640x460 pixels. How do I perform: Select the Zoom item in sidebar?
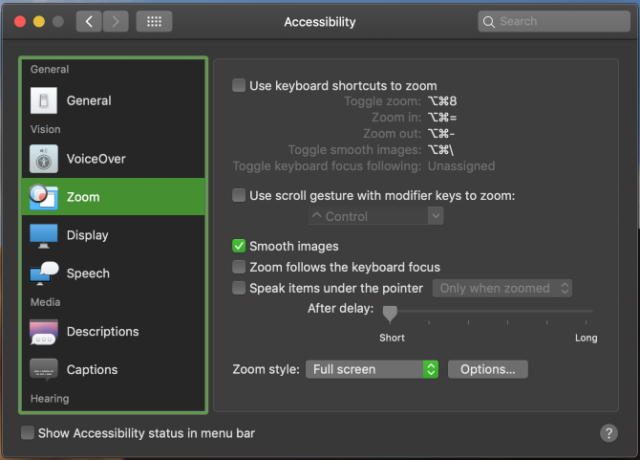113,197
